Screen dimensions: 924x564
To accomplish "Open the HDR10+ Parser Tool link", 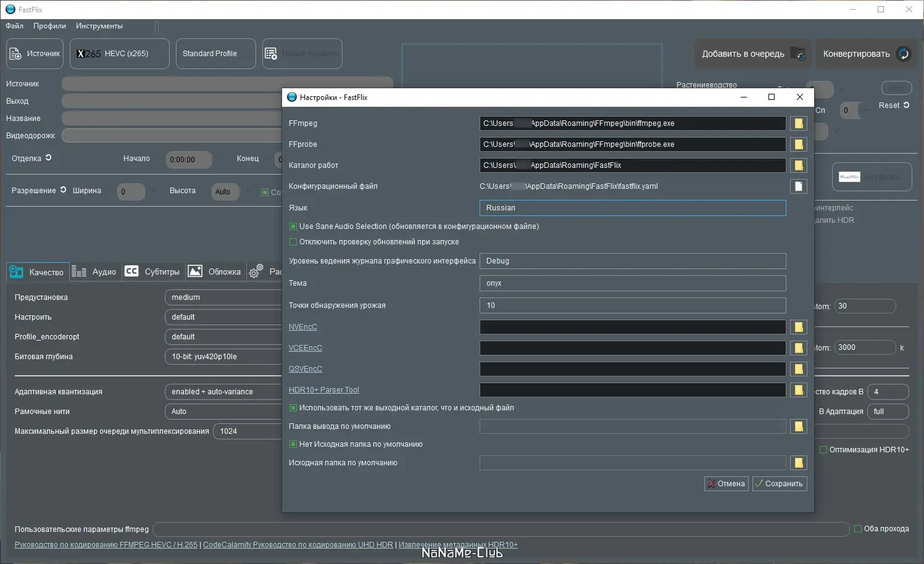I will (324, 390).
